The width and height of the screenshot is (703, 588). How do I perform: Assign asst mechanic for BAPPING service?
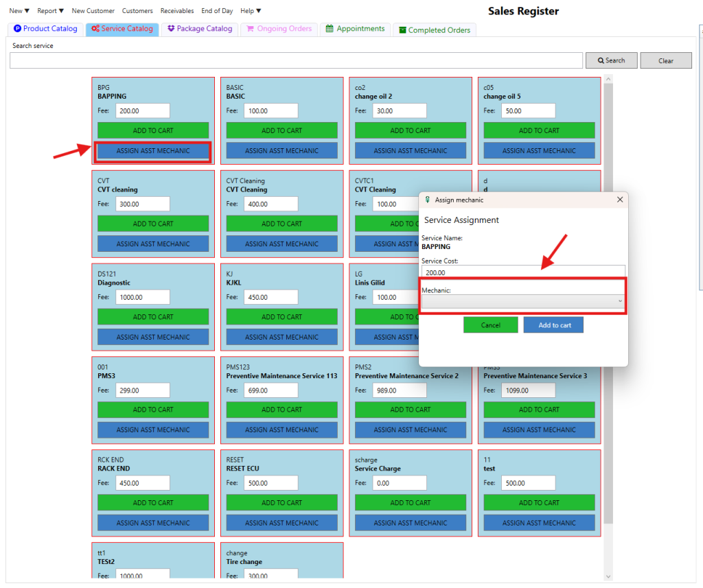pyautogui.click(x=153, y=151)
